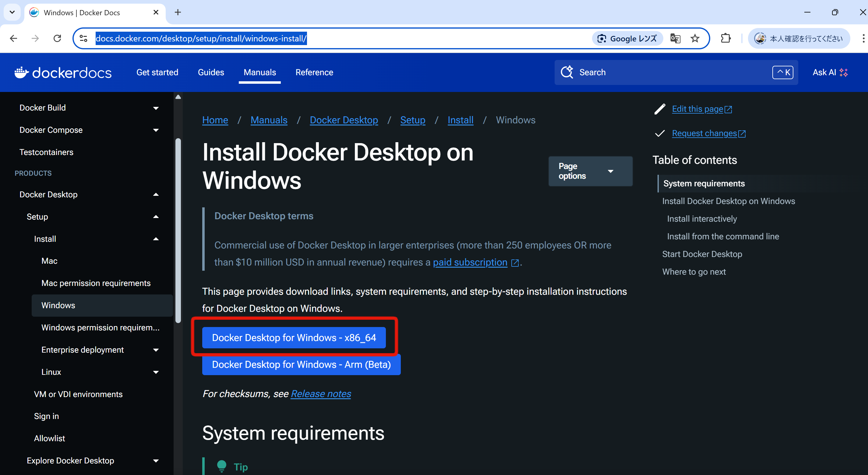Image resolution: width=868 pixels, height=475 pixels.
Task: Collapse the Docker Desktop sidebar section
Action: tap(156, 195)
